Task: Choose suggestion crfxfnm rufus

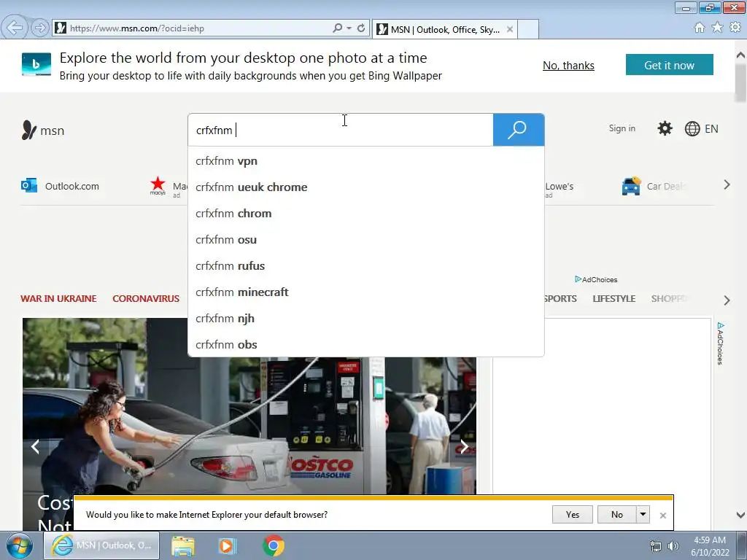Action: [x=366, y=265]
